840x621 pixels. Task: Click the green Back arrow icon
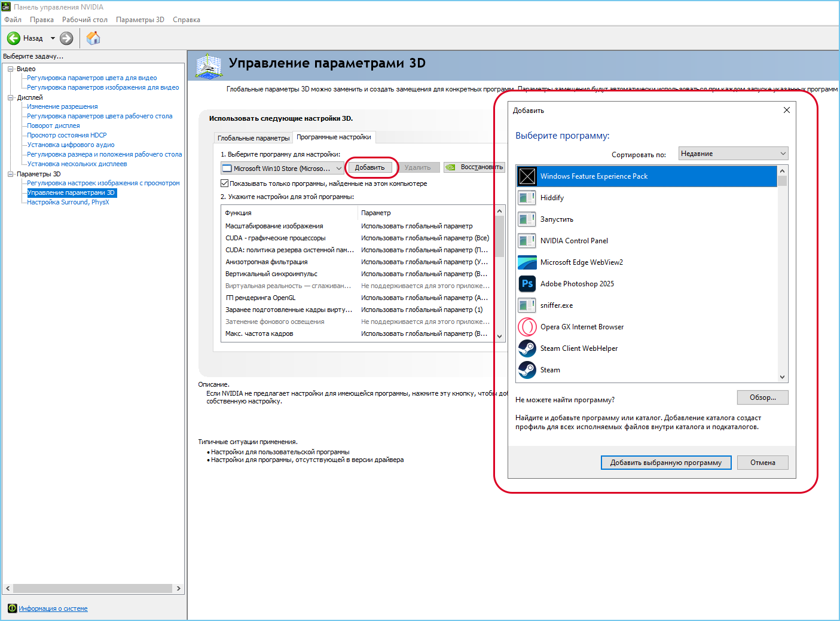13,38
